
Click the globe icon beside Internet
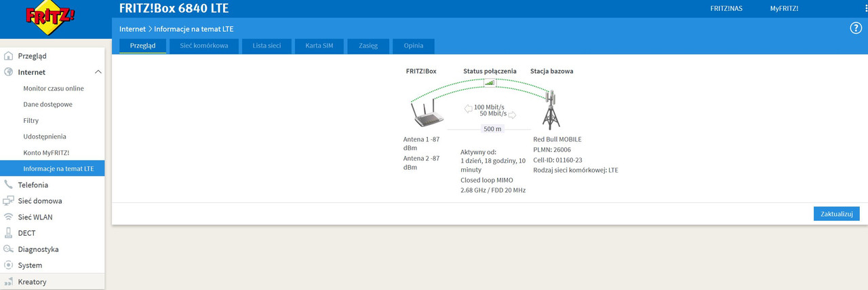click(x=8, y=72)
